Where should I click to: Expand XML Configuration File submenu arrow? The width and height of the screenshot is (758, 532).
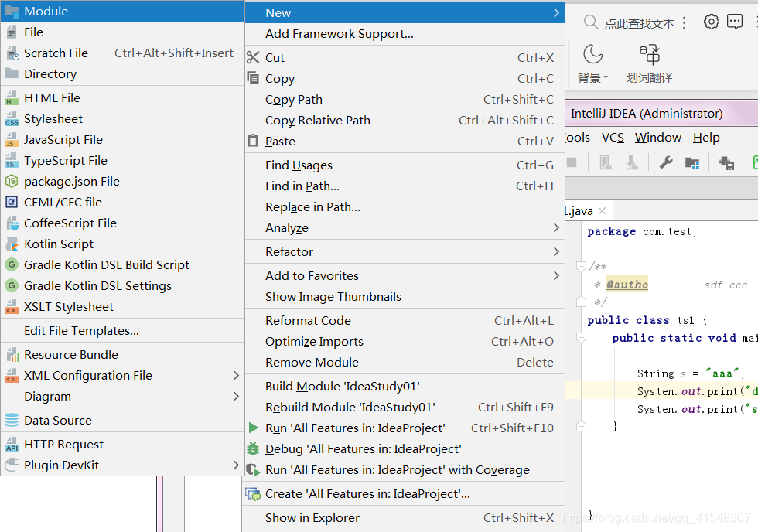tap(236, 376)
